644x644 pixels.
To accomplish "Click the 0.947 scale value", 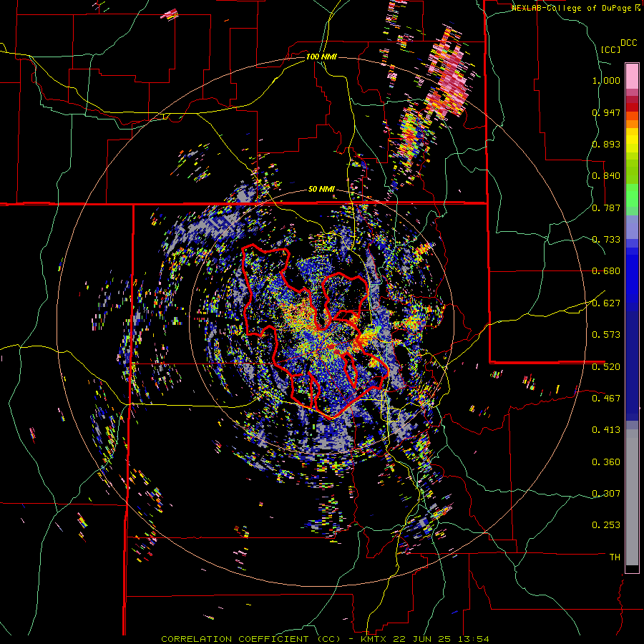I will pos(606,112).
